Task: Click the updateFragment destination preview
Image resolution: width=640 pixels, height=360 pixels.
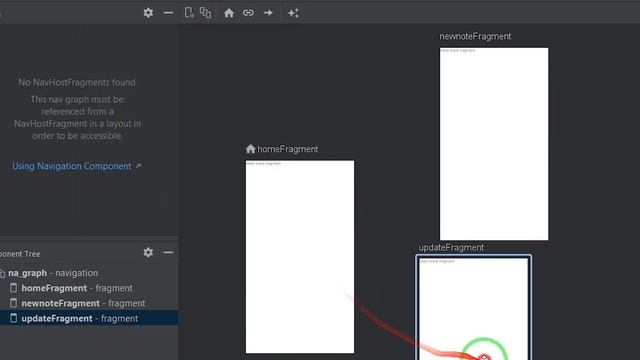Action: tap(473, 308)
